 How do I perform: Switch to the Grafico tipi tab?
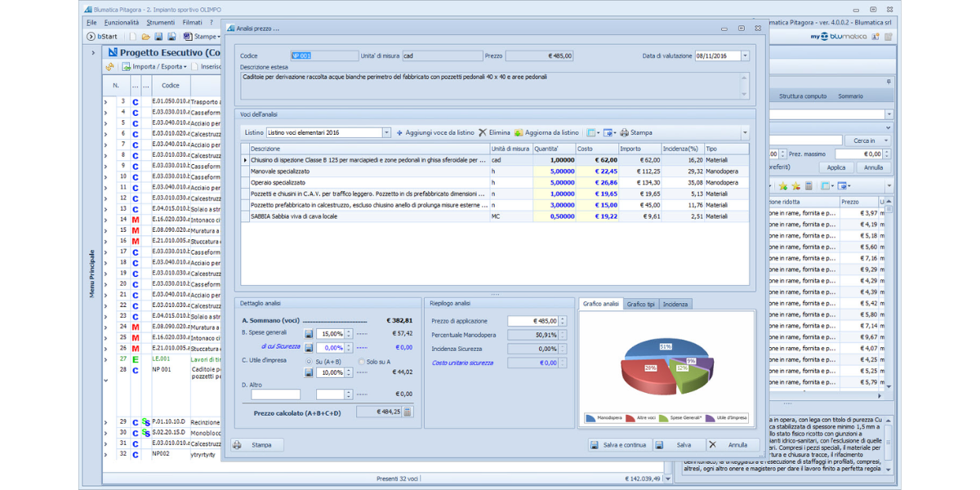[641, 304]
